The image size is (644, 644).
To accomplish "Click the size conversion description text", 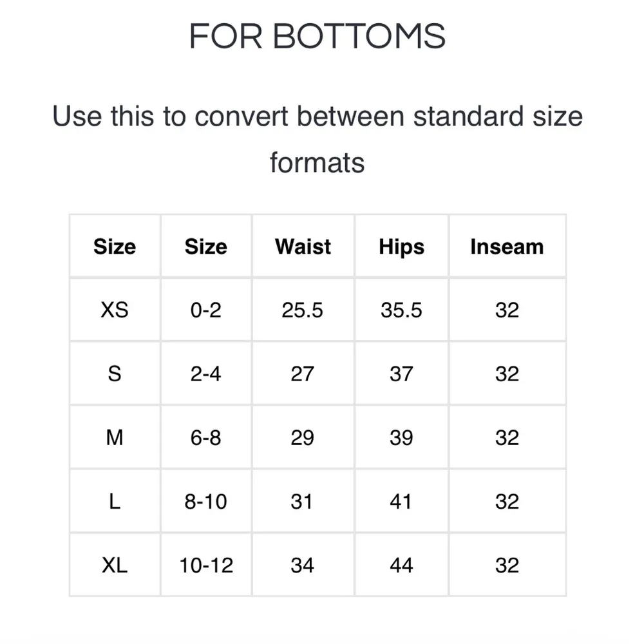I will [x=317, y=138].
